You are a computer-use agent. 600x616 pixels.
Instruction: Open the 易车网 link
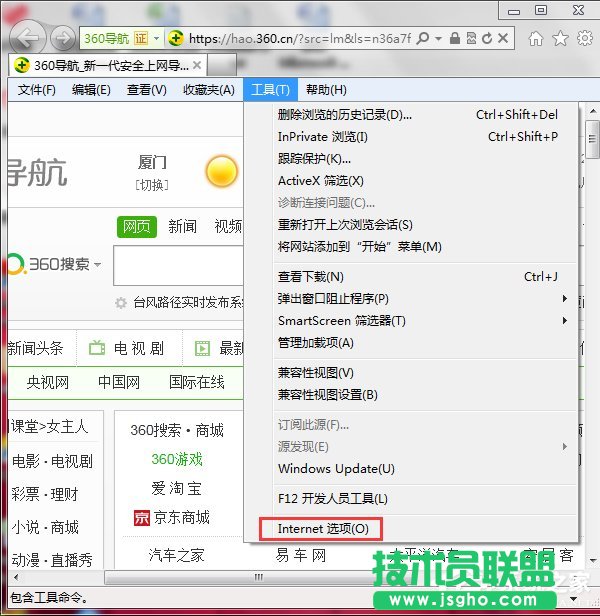point(301,555)
